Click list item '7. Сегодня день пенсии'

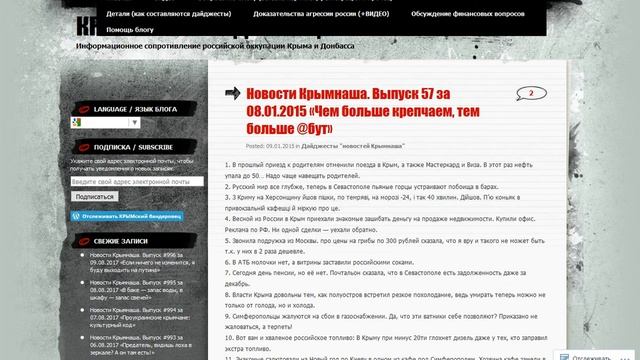[x=376, y=278]
